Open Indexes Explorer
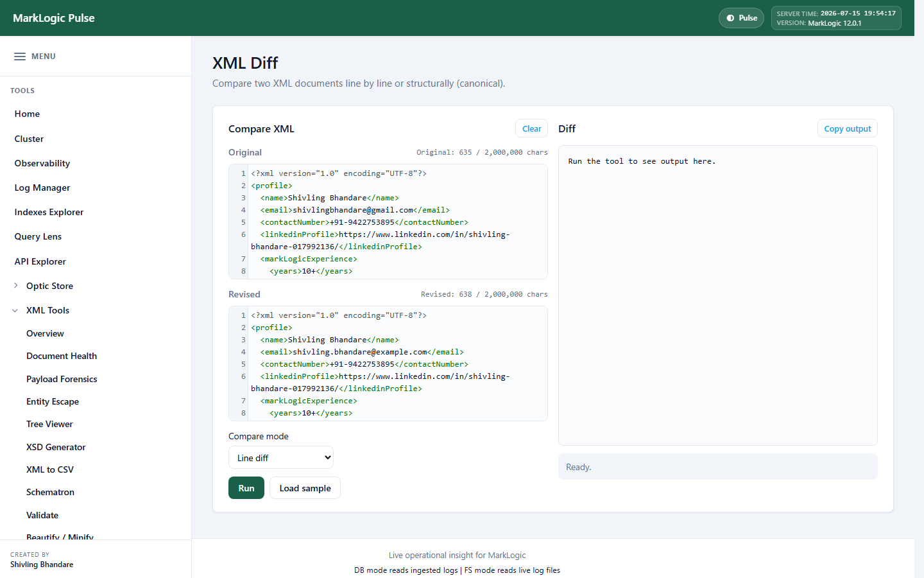Viewport: 924px width, 578px height. click(x=49, y=212)
